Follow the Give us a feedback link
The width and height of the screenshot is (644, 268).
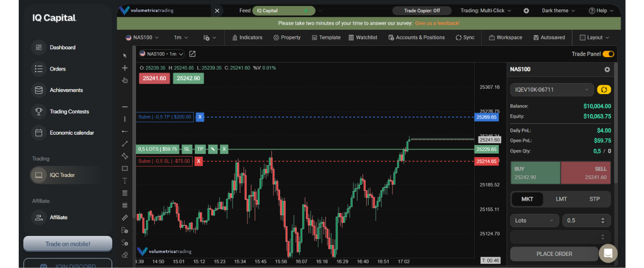tap(437, 23)
